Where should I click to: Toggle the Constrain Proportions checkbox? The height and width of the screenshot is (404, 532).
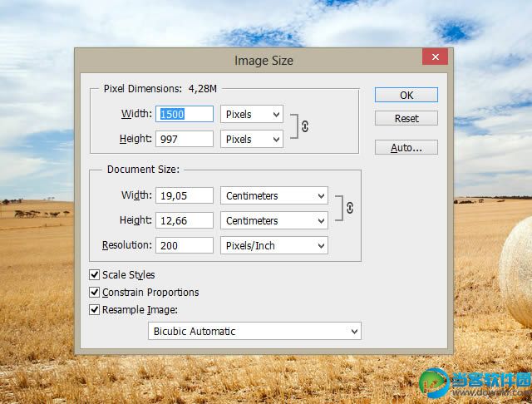click(94, 292)
